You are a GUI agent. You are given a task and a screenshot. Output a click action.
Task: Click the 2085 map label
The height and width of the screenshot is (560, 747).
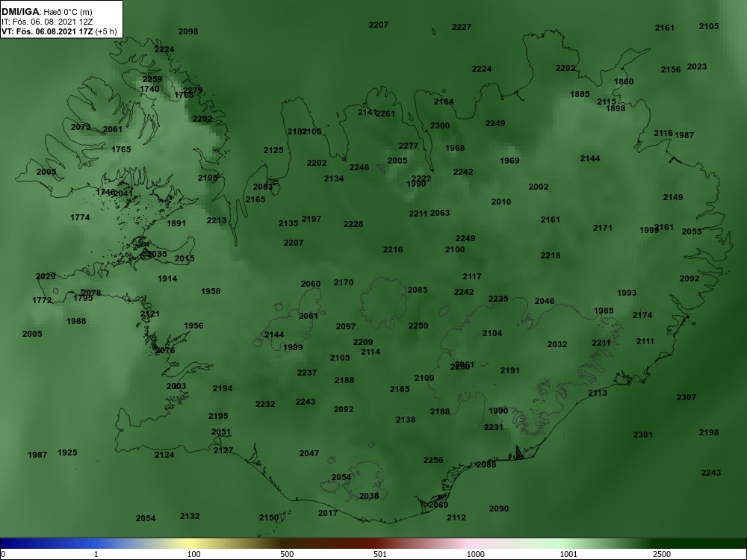pyautogui.click(x=418, y=290)
